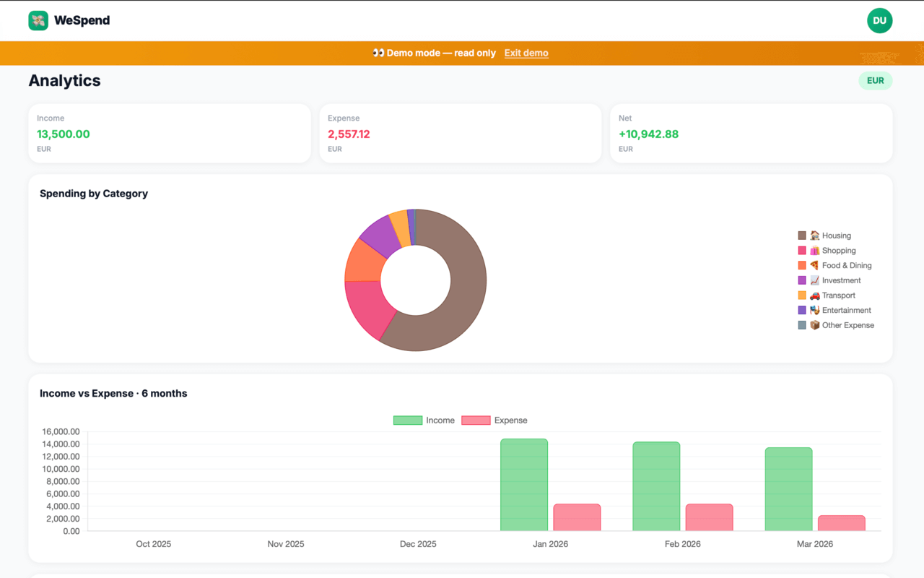Click the Entertainment icon in the legend
Viewport: 924px width, 578px height.
816,310
